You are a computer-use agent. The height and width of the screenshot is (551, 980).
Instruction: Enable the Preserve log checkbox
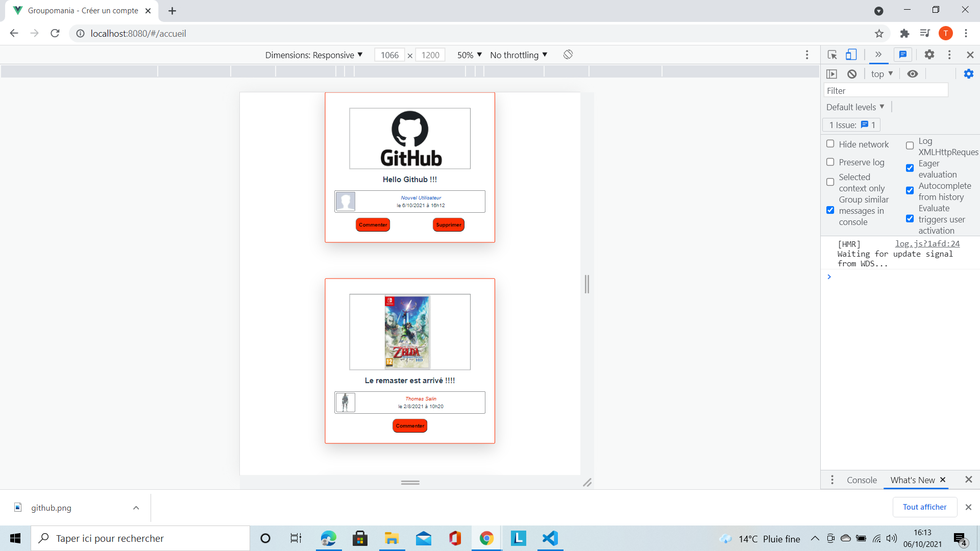[830, 162]
